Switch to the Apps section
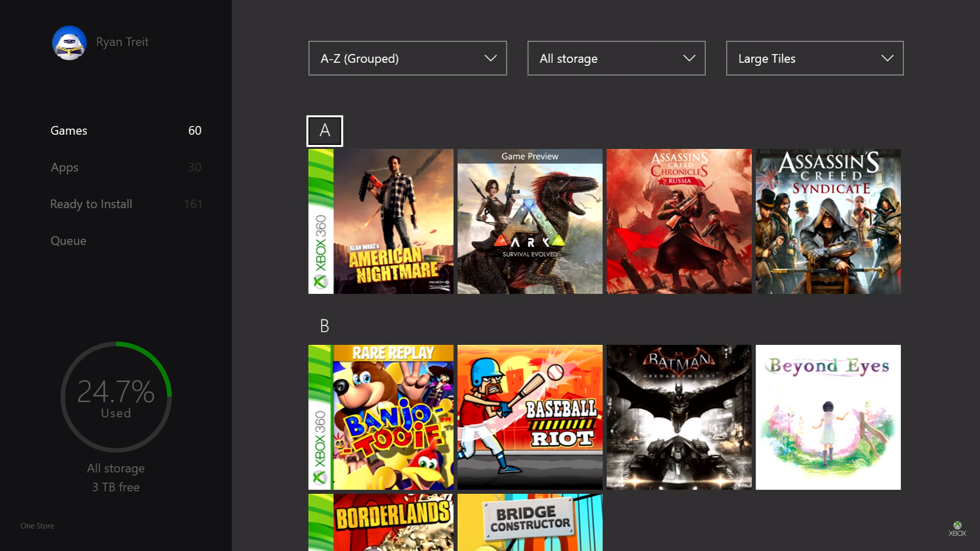Viewport: 980px width, 551px height. click(x=65, y=167)
